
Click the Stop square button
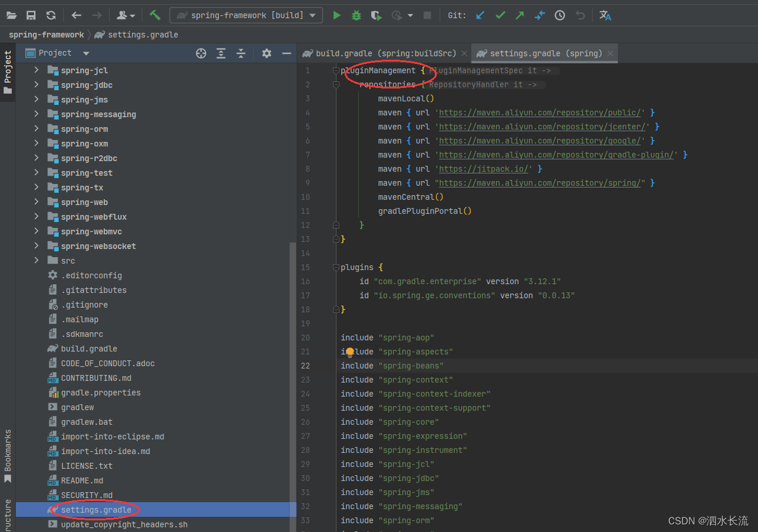(427, 15)
